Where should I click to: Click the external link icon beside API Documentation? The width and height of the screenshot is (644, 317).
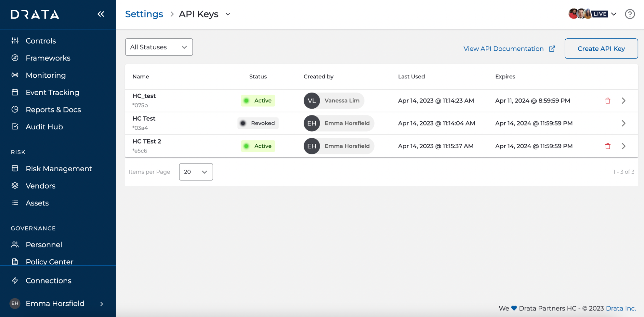coord(552,49)
